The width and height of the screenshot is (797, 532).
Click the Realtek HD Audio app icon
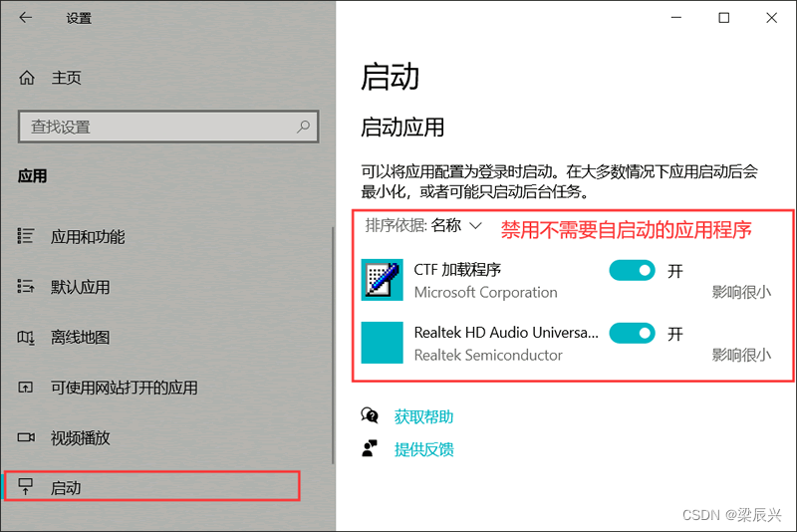coord(383,343)
